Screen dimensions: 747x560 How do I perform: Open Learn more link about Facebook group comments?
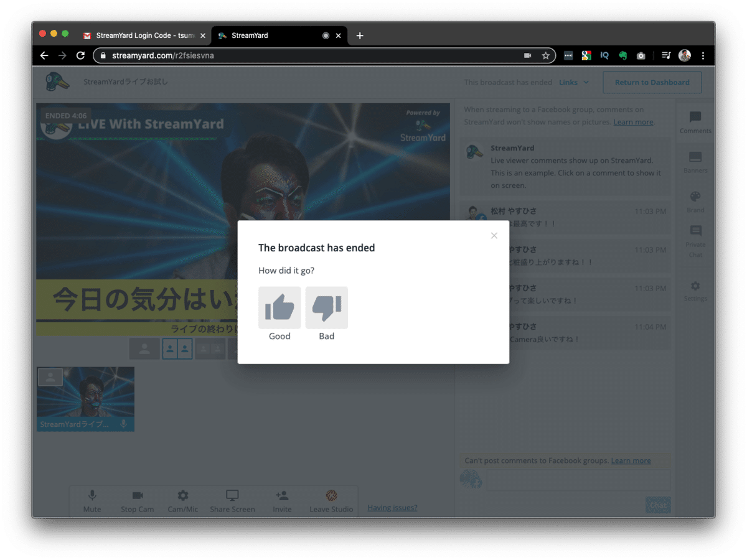[x=633, y=122]
